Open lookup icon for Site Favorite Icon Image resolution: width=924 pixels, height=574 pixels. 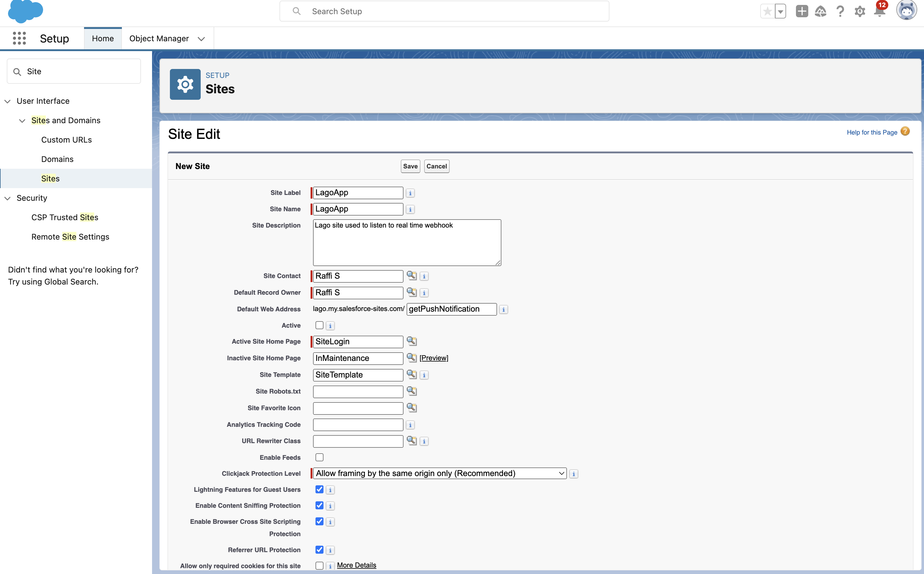(x=412, y=407)
